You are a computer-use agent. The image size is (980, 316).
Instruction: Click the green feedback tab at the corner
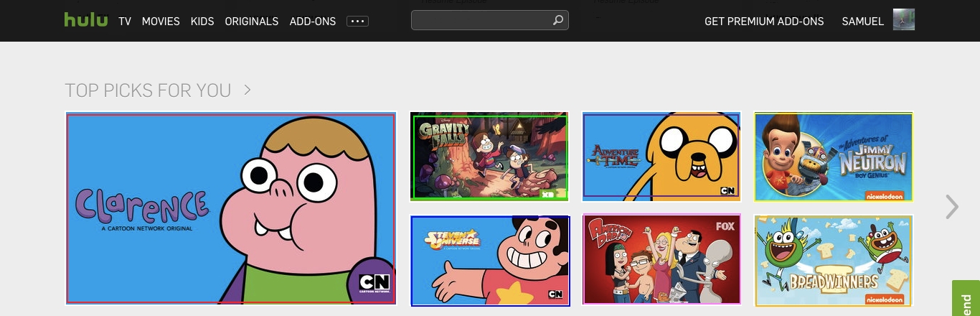966,298
